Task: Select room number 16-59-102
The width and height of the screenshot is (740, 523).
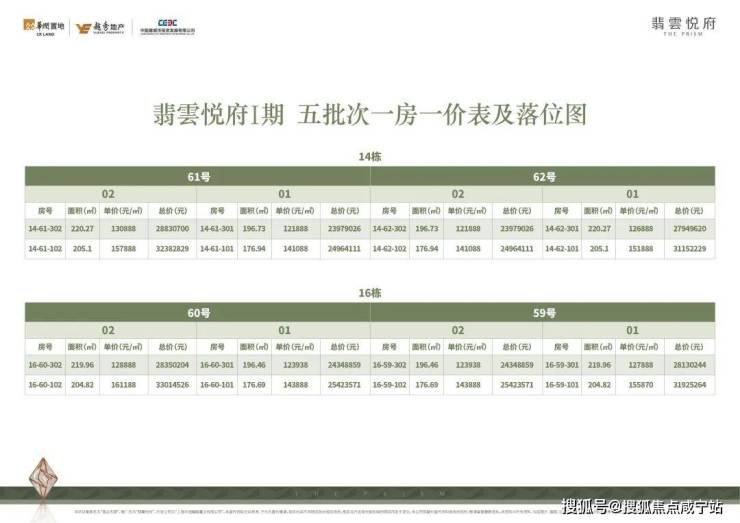Action: [389, 385]
